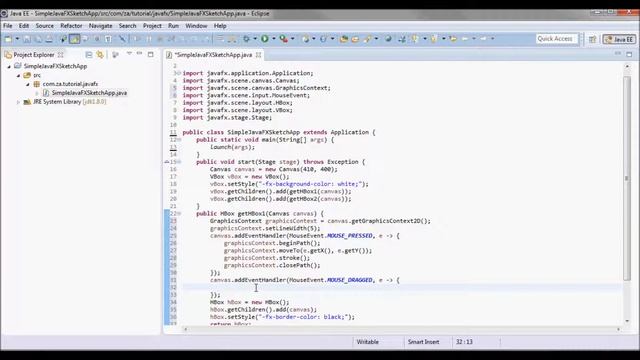Open the Help menu
Image resolution: width=640 pixels, height=360 pixels.
220,26
